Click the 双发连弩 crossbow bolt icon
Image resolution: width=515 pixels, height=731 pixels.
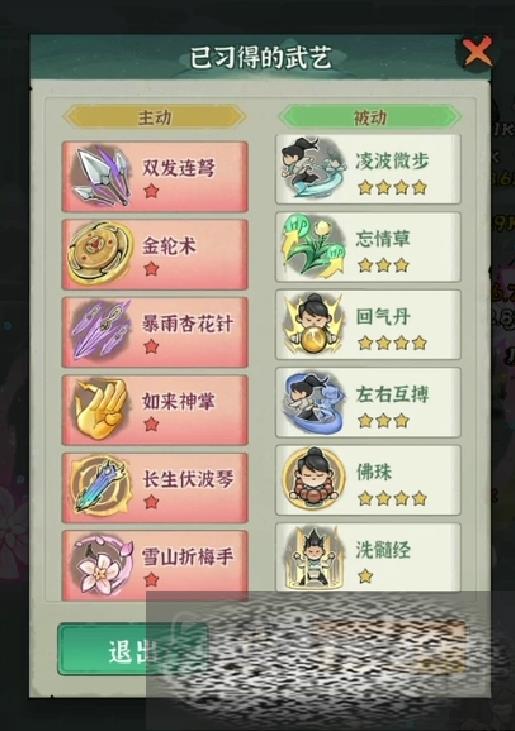(x=102, y=176)
